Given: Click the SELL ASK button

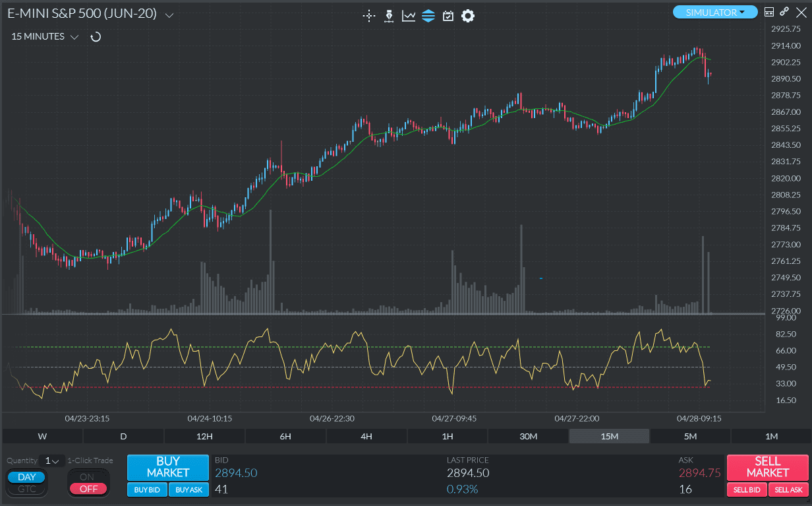Looking at the screenshot, I should click(788, 490).
